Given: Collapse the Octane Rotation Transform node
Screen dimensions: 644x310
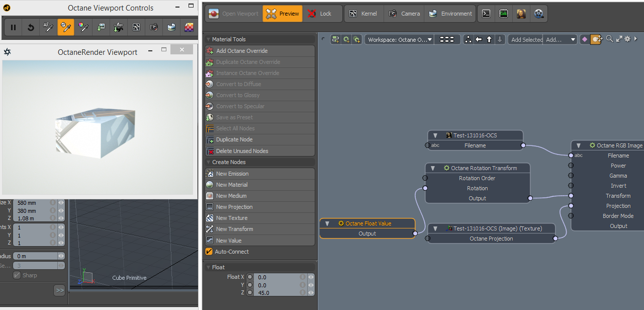Looking at the screenshot, I should tap(433, 168).
